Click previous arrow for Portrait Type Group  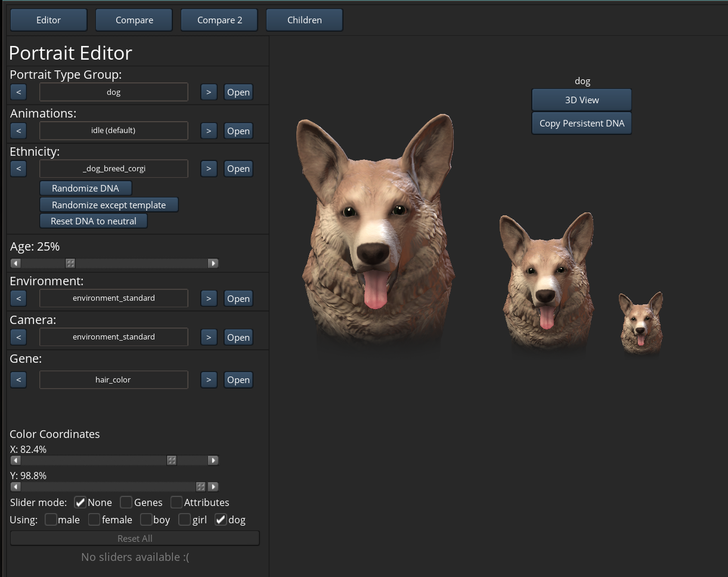pos(18,92)
